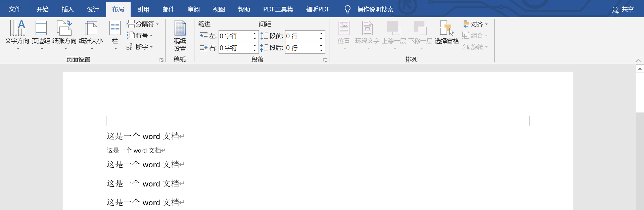Decrease the 段后 spacing after value
Viewport: 644px width, 210px height.
(321, 50)
